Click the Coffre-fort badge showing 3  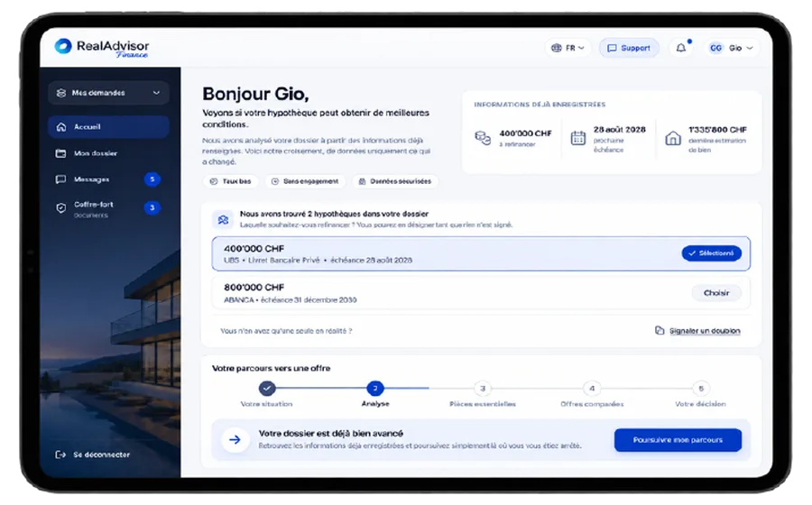(x=152, y=208)
